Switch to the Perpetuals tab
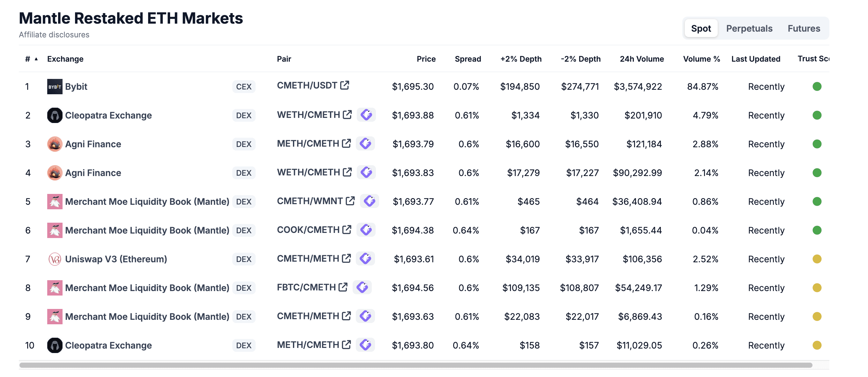The width and height of the screenshot is (868, 377). [x=749, y=28]
